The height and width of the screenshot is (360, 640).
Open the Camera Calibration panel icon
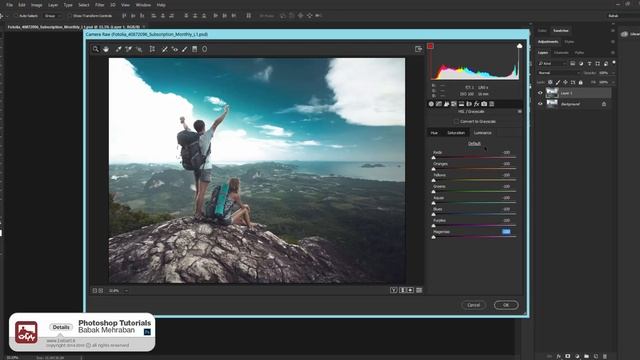(484, 104)
